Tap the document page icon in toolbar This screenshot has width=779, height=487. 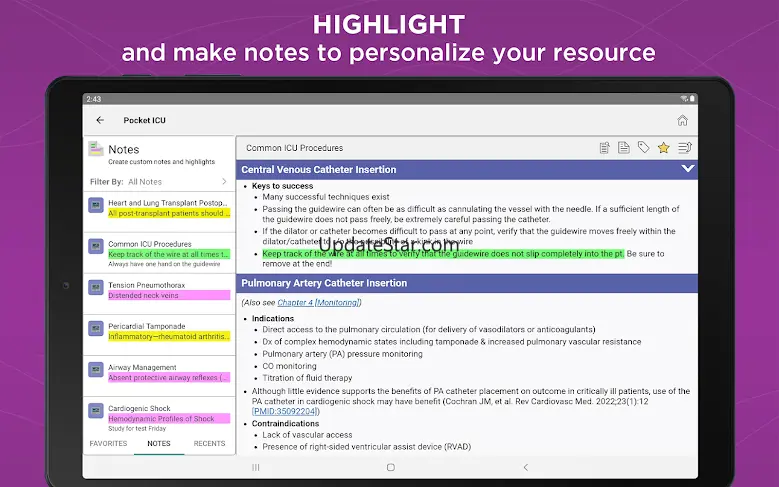click(623, 148)
